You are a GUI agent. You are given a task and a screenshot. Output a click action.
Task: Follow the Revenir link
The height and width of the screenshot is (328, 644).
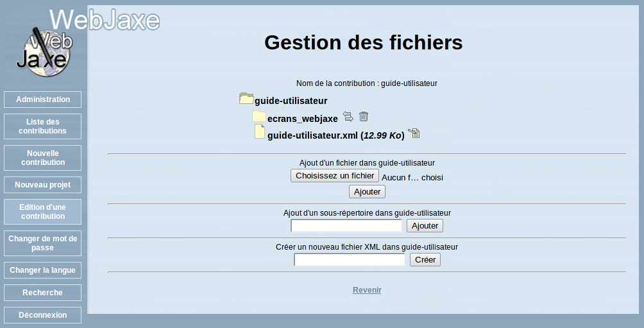click(367, 290)
